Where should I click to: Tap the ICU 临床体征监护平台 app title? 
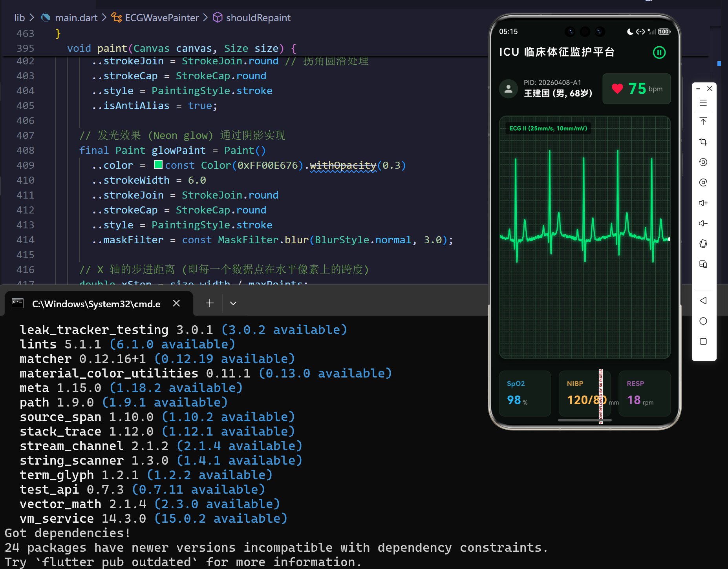click(x=557, y=52)
